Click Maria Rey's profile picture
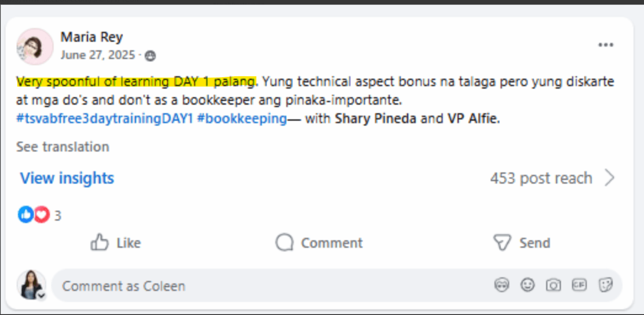This screenshot has height=315, width=644. 35,46
